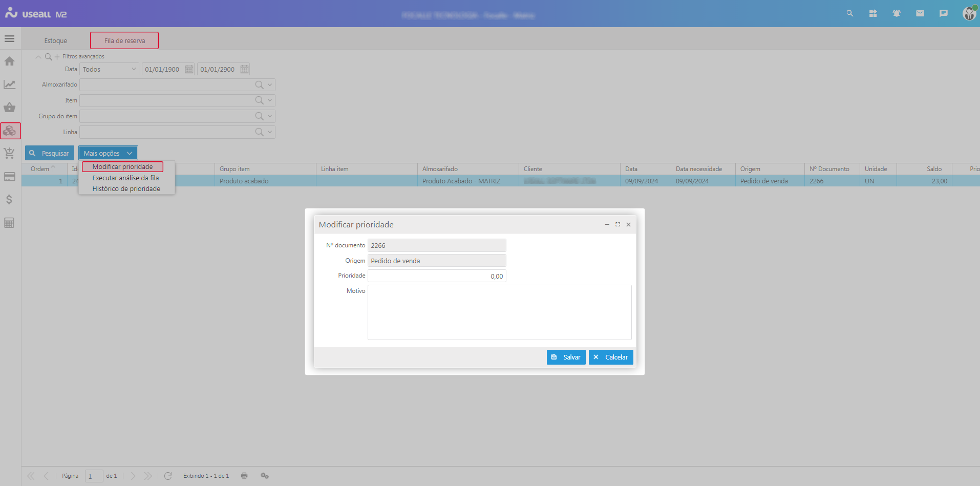980x486 pixels.
Task: Switch to the Estoque tab
Action: click(x=55, y=41)
